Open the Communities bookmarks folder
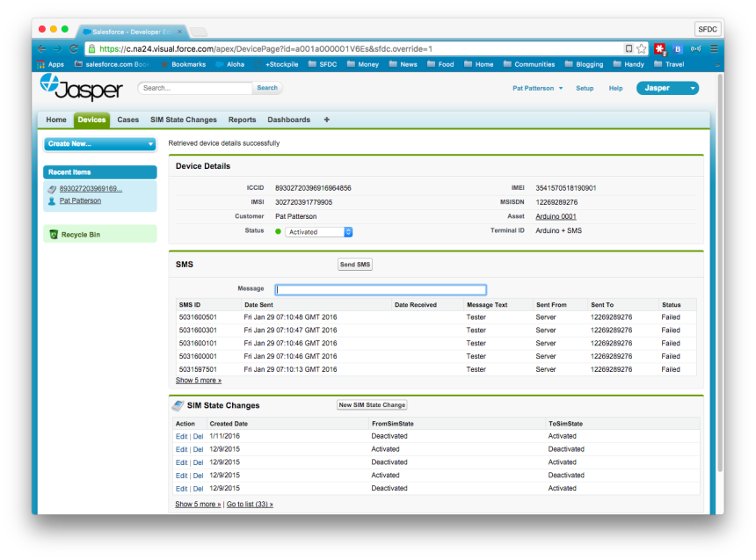This screenshot has height=560, width=756. point(529,64)
